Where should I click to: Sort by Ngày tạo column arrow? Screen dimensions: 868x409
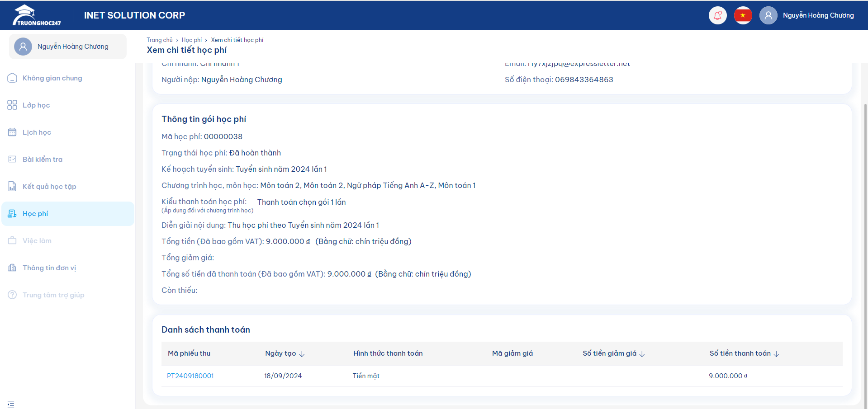pos(302,354)
